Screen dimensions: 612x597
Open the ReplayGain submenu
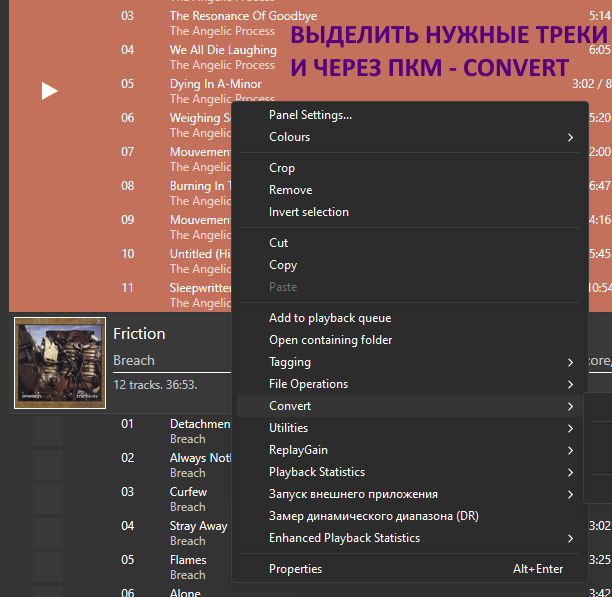pos(298,450)
